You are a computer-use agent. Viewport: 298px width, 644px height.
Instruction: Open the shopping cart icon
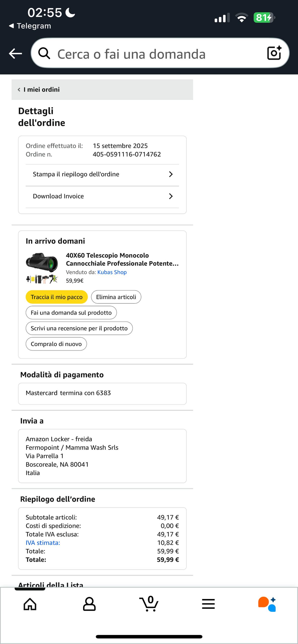(x=149, y=603)
